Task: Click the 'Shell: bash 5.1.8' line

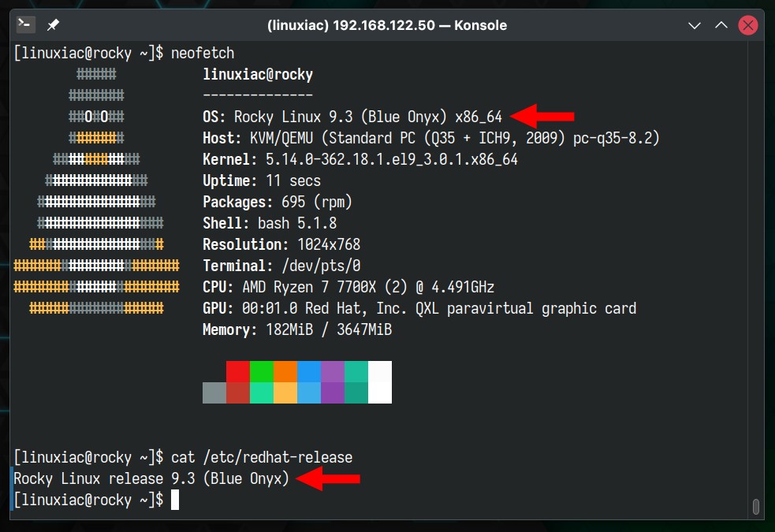Action: point(270,223)
